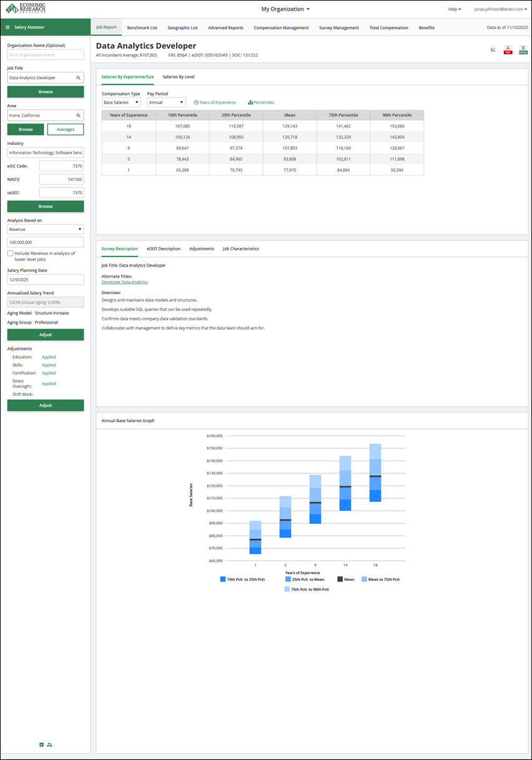Open the Developer Data Analytics alternate title link
Screen dimensions: 532x760
pyautogui.click(x=124, y=282)
